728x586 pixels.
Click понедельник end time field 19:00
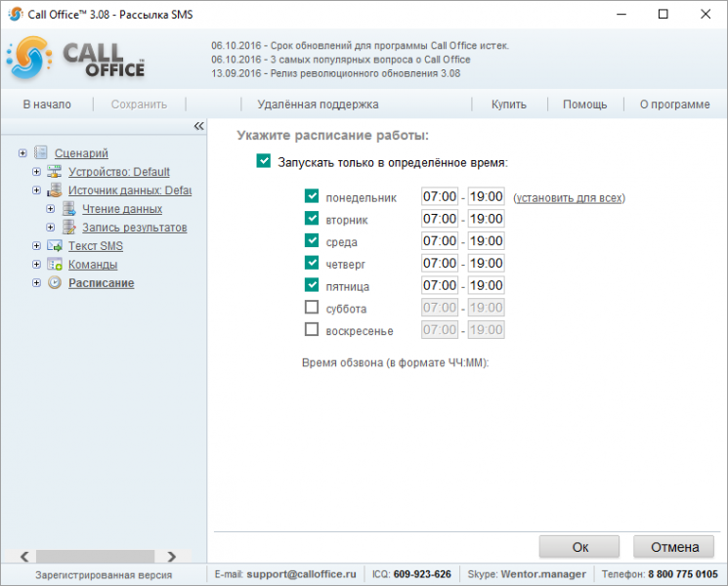[x=486, y=196]
